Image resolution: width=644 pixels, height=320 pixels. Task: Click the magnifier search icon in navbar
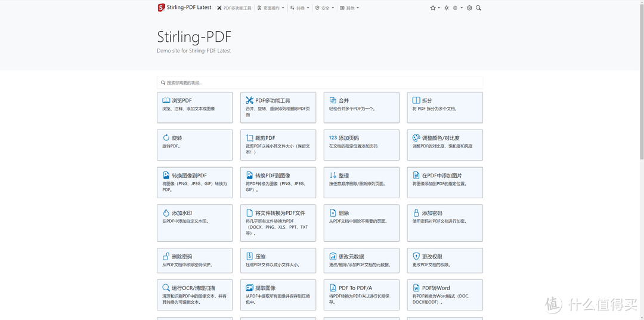478,8
